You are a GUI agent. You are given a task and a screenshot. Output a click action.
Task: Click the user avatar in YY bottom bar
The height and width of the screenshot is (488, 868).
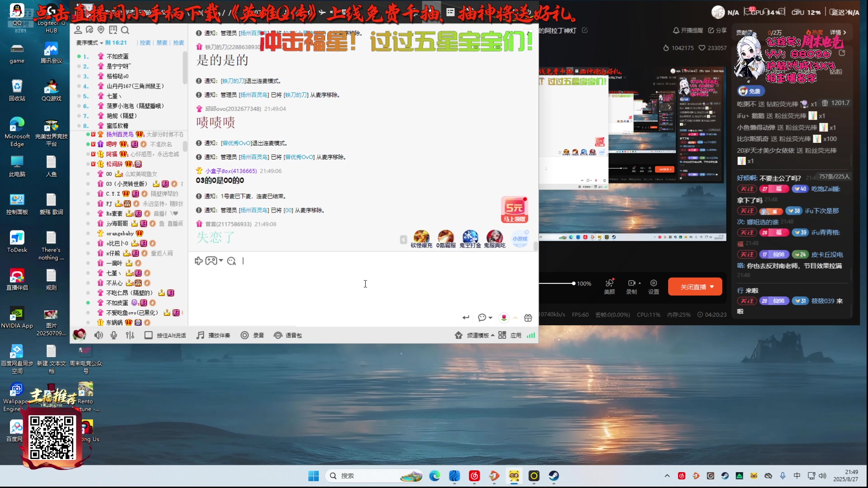pyautogui.click(x=80, y=334)
